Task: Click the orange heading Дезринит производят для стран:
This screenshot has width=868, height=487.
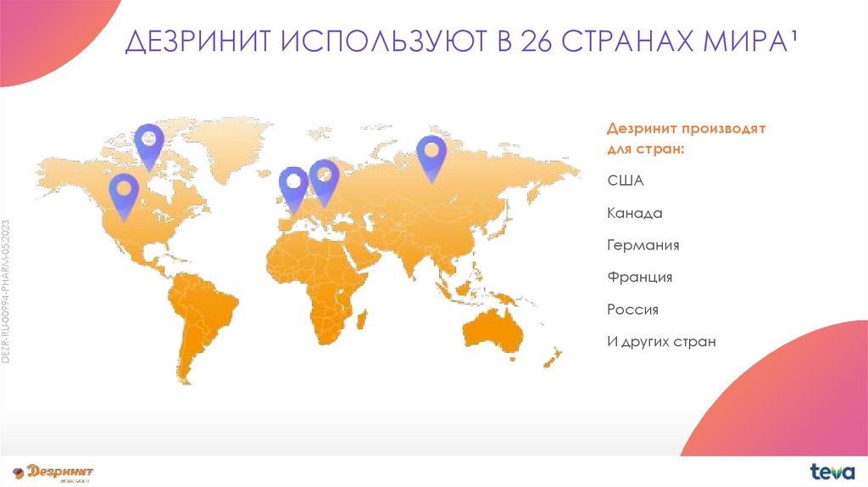Action: (x=686, y=138)
